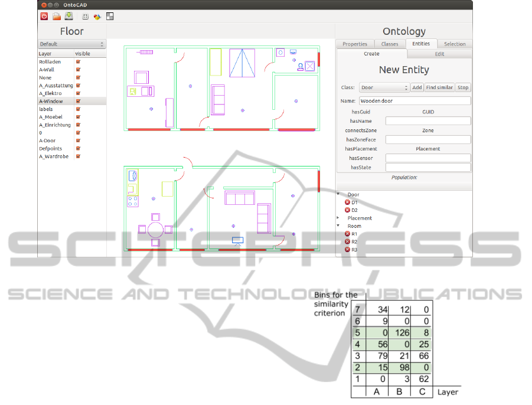
Task: Hide the A_Elektro layer
Action: 78,93
